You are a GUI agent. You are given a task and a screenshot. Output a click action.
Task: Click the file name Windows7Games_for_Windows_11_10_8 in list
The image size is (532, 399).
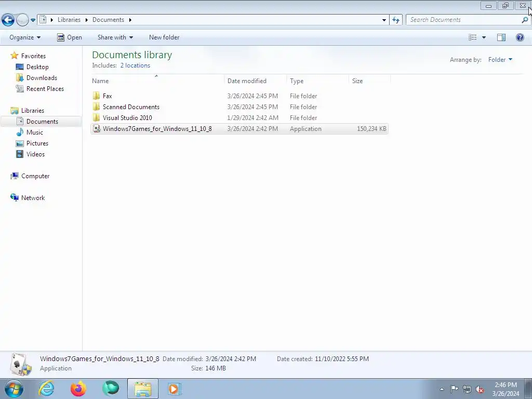point(157,129)
